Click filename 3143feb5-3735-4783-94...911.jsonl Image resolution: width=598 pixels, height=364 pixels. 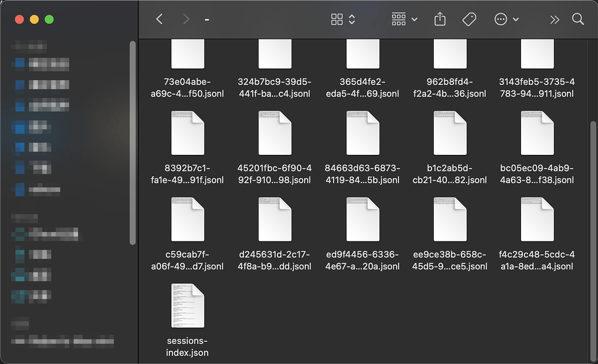[x=537, y=88]
